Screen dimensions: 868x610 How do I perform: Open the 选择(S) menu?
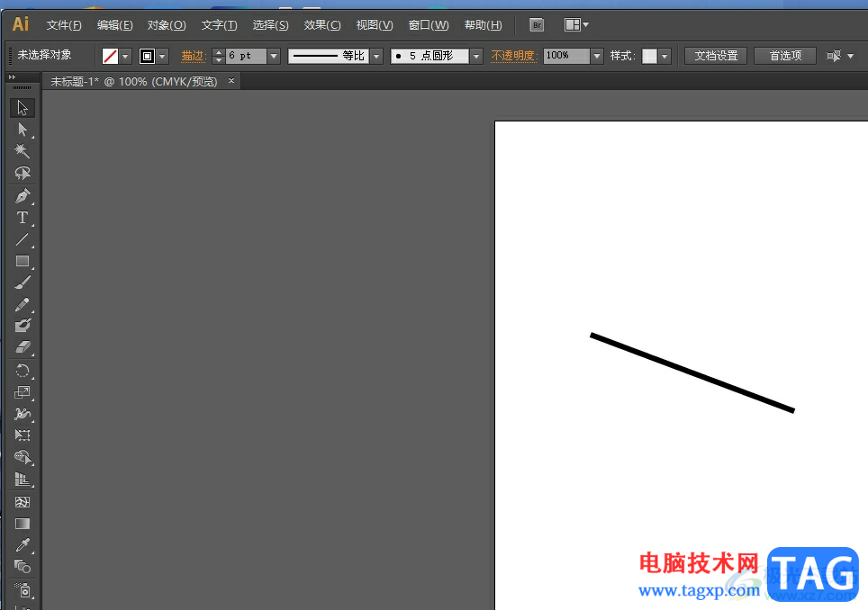pyautogui.click(x=271, y=25)
